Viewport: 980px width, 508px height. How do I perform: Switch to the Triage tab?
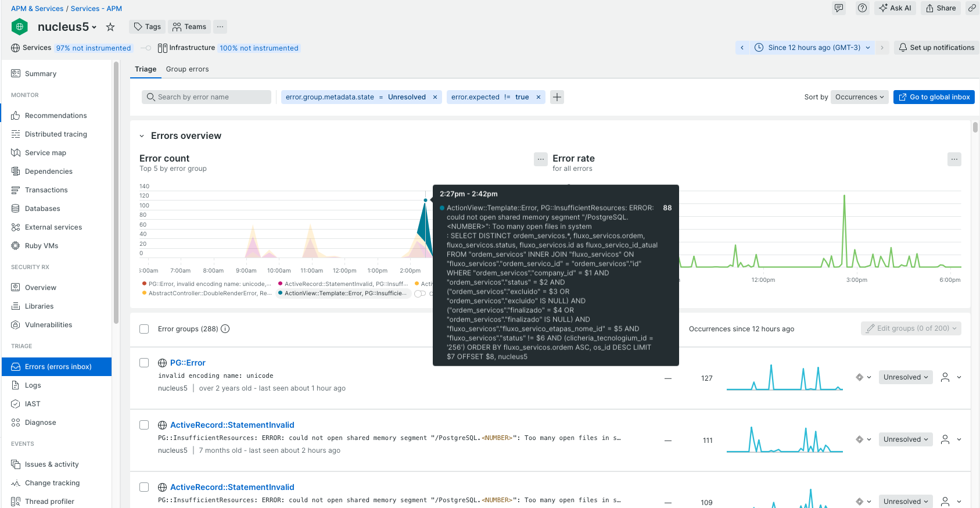[146, 69]
